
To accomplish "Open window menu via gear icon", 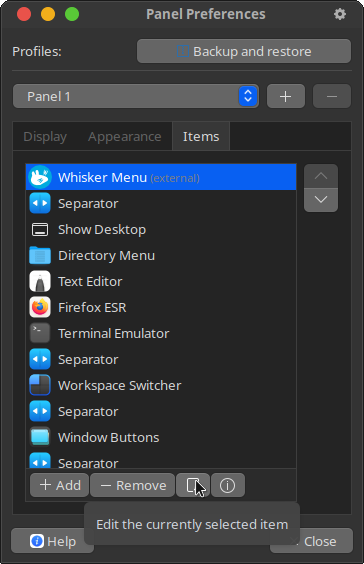I will click(x=340, y=14).
